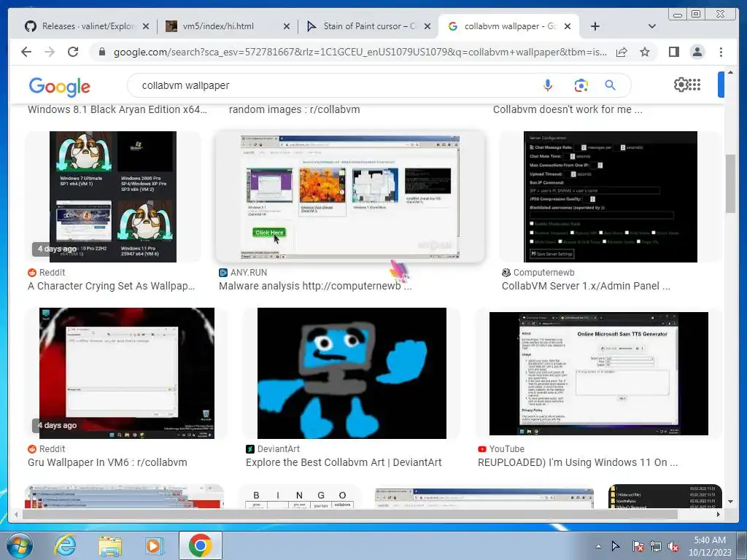Click the Chrome taskbar button

[x=200, y=545]
